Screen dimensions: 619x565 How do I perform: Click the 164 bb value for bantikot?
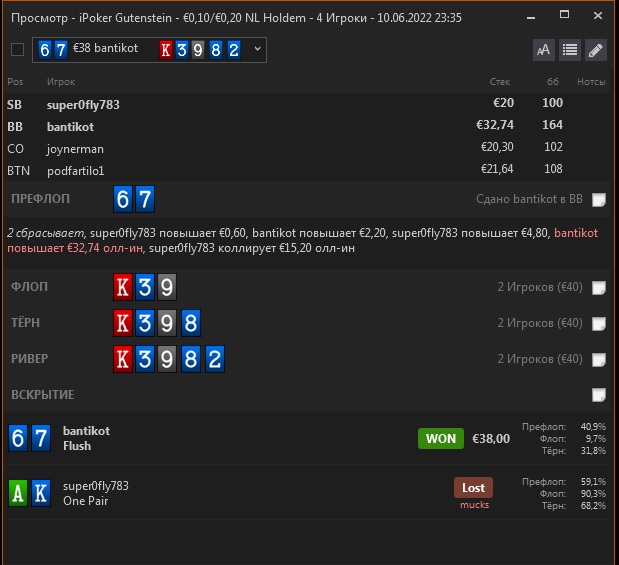coord(552,125)
